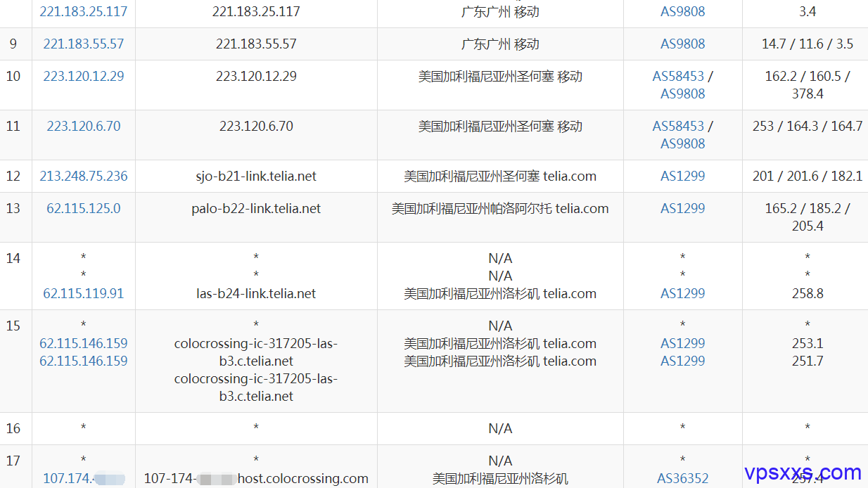Open the AS9808 link in hop 9
Screen dimensions: 868x488
[682, 44]
